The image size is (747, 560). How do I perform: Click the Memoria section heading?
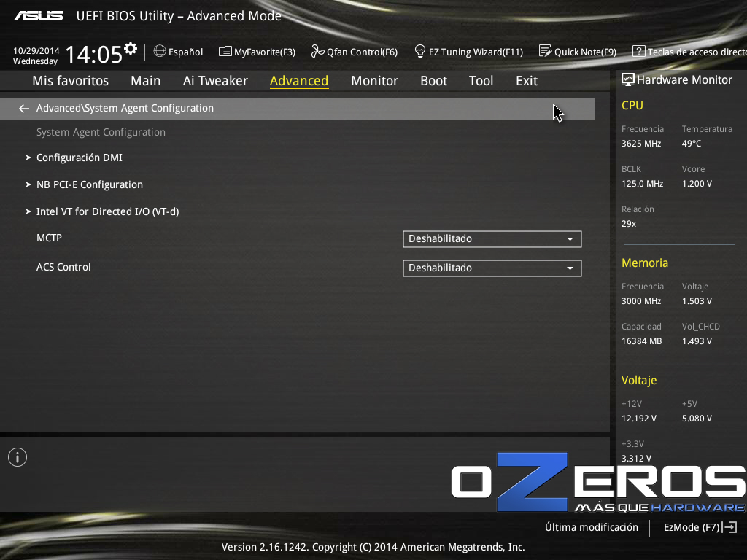click(645, 262)
